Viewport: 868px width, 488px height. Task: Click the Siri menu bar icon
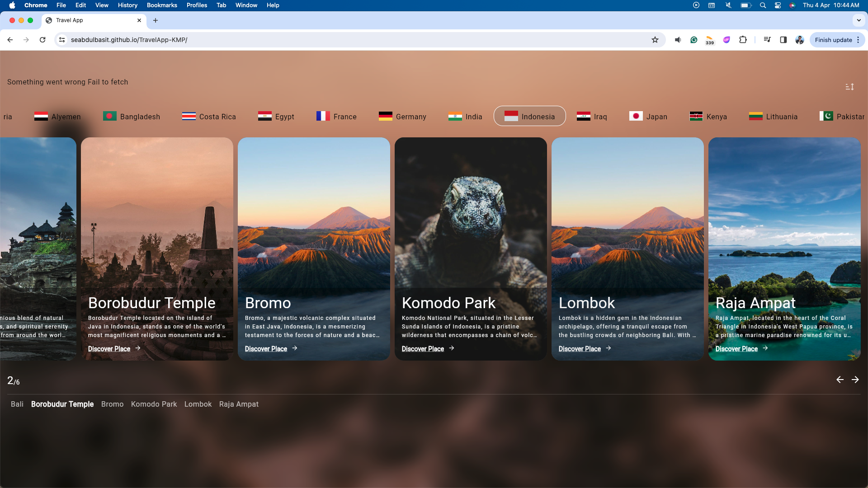[792, 5]
